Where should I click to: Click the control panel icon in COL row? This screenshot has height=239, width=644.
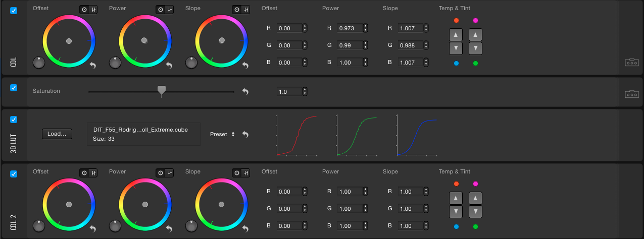click(631, 63)
